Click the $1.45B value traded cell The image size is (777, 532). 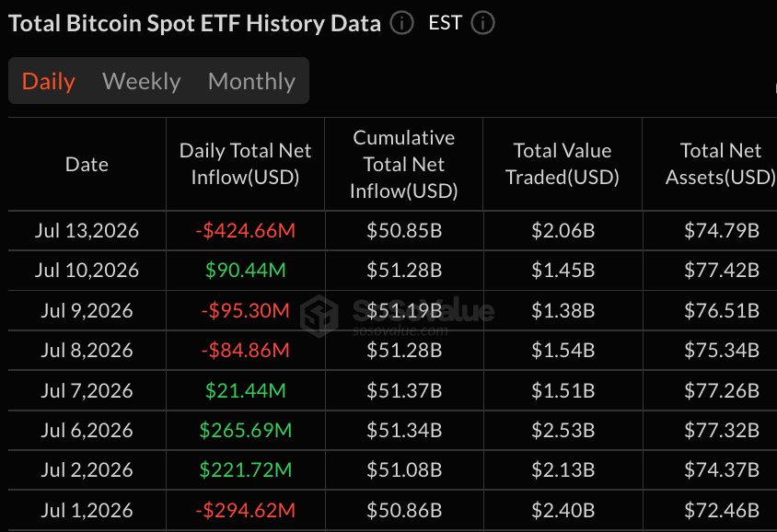[562, 271]
